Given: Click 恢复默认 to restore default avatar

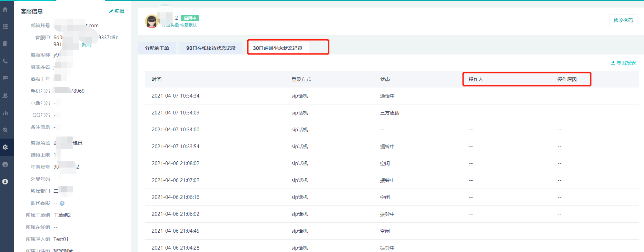Looking at the screenshot, I should click(188, 25).
